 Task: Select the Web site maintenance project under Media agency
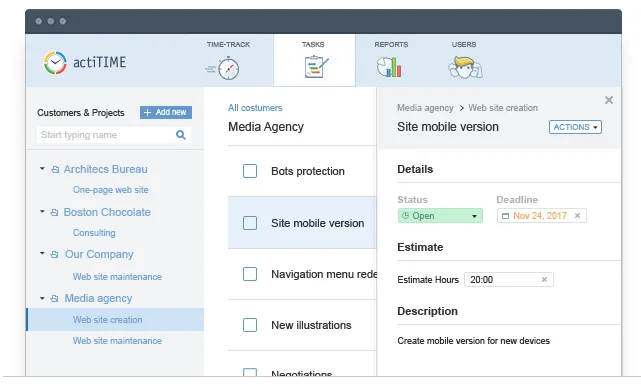[x=117, y=341]
